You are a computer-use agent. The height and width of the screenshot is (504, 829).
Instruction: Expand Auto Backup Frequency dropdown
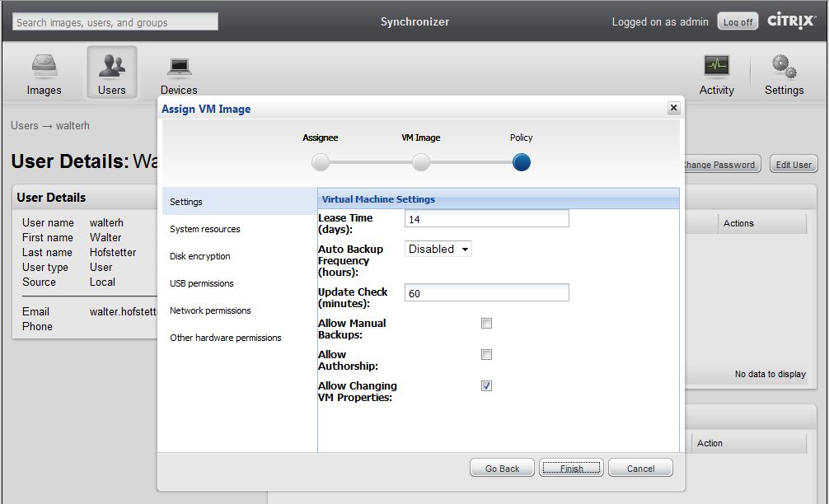(438, 249)
